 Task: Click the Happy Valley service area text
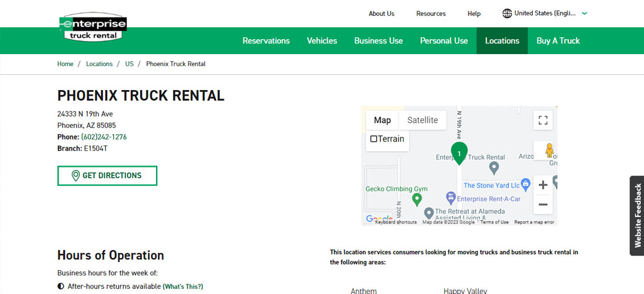point(465,291)
